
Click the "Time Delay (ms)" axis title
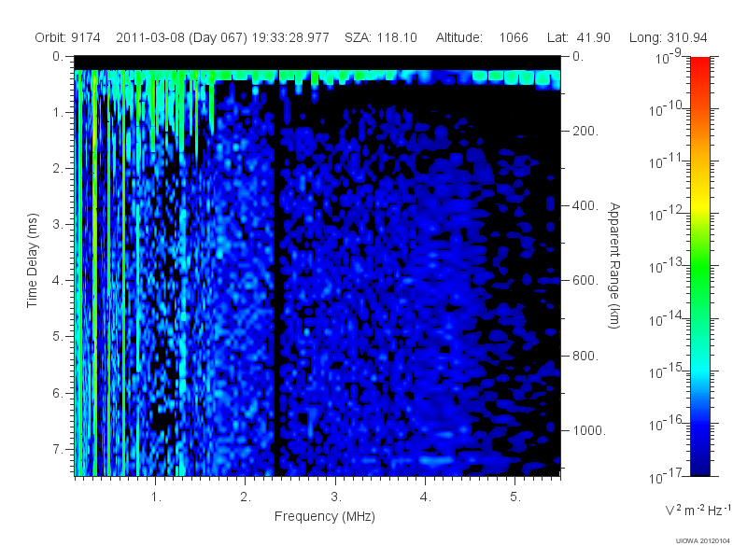tap(32, 260)
